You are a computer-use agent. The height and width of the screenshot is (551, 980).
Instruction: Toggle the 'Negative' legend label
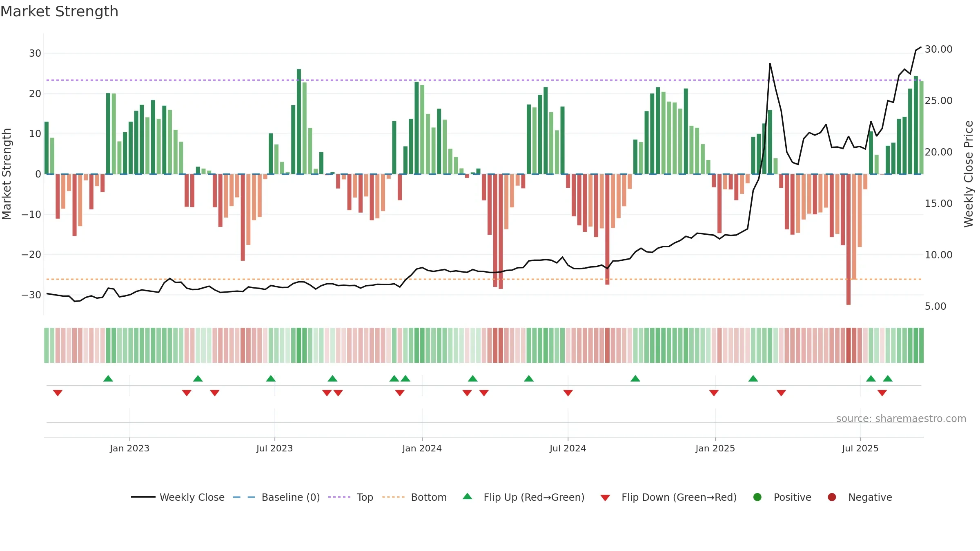[870, 498]
